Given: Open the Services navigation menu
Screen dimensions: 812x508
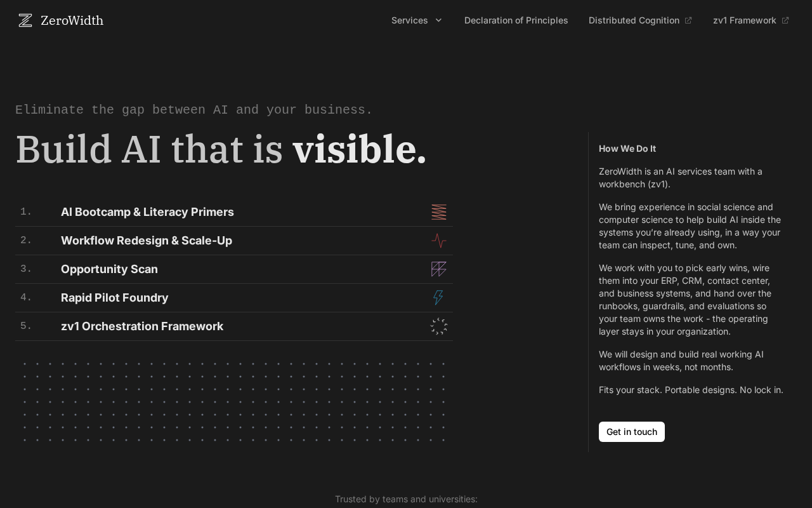Looking at the screenshot, I should tap(410, 20).
